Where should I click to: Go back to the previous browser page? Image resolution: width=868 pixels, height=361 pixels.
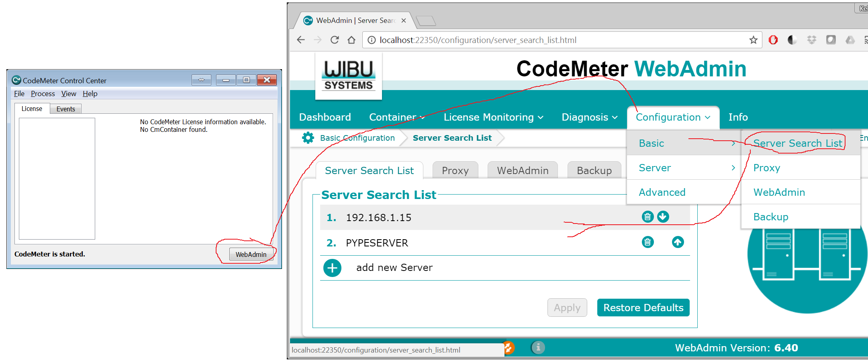click(x=301, y=40)
